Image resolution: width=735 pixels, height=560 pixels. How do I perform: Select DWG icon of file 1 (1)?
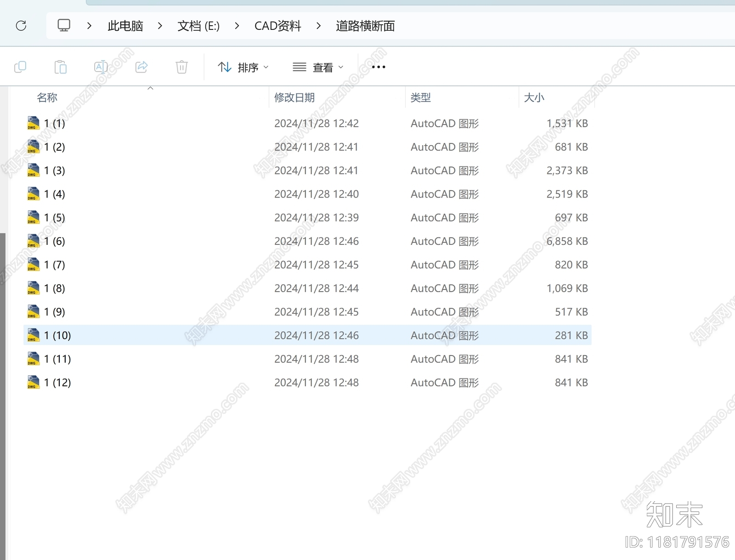point(33,123)
